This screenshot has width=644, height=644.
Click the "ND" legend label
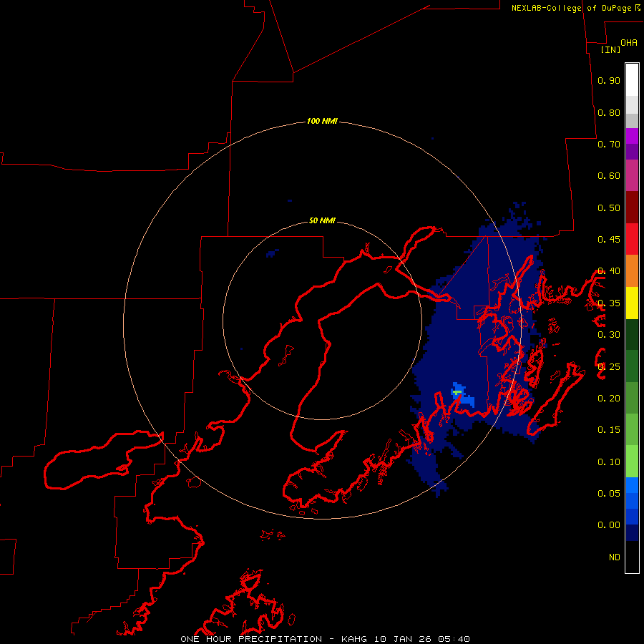click(615, 557)
